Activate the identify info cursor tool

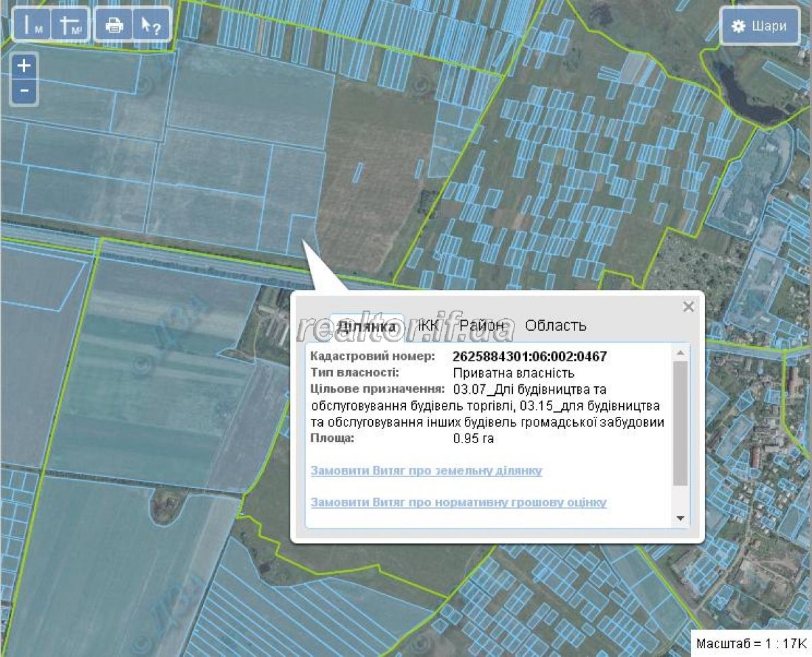tap(151, 25)
